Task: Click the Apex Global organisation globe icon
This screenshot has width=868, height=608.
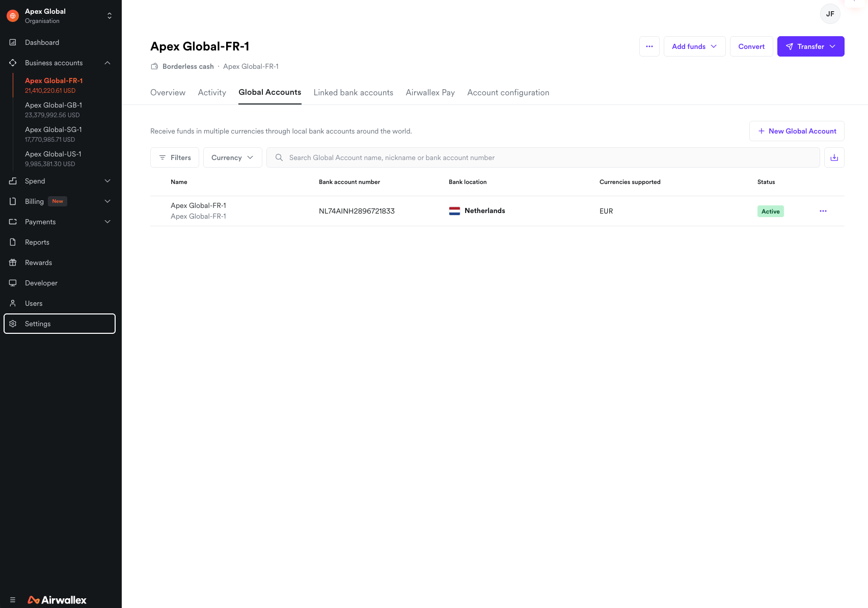Action: [x=13, y=16]
